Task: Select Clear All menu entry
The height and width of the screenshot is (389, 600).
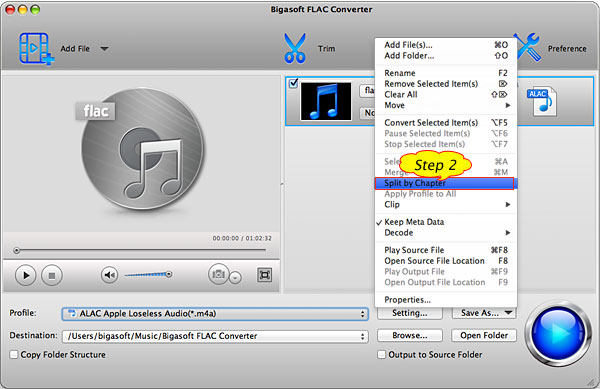Action: tap(446, 94)
